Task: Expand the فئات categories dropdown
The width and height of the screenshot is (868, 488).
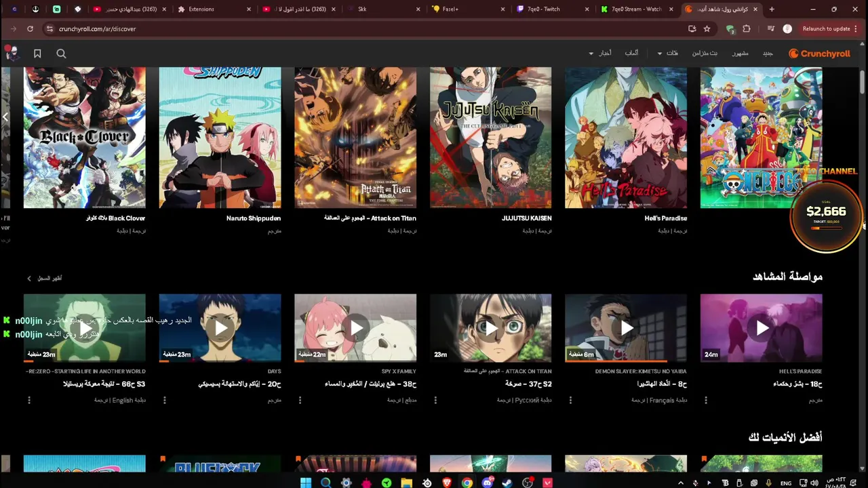Action: (x=668, y=53)
